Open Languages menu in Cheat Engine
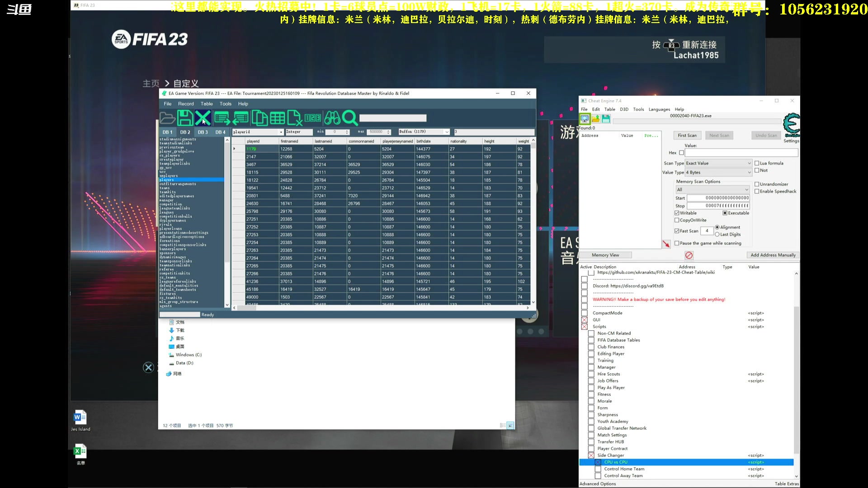This screenshot has height=488, width=868. click(659, 109)
